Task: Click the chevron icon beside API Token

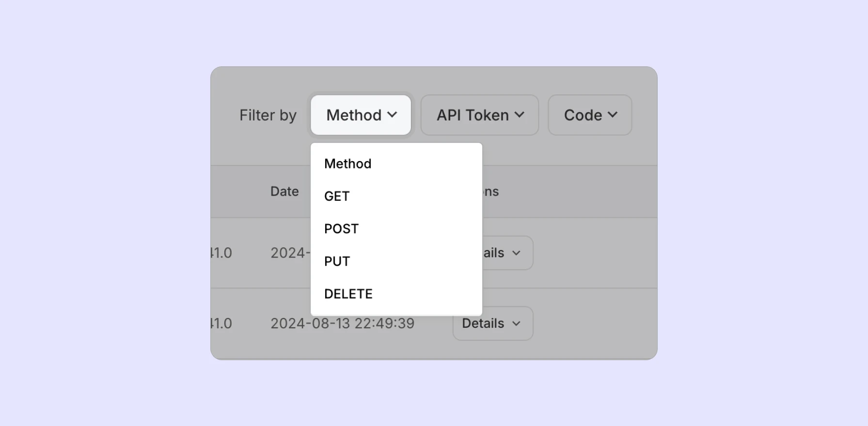Action: click(520, 115)
